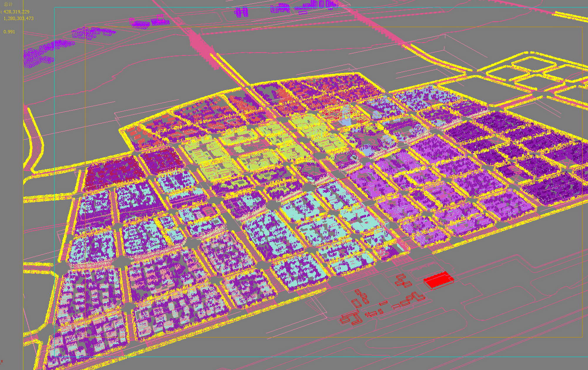Click the 1,280,303,473 count readout
Image resolution: width=588 pixels, height=370 pixels.
point(19,18)
